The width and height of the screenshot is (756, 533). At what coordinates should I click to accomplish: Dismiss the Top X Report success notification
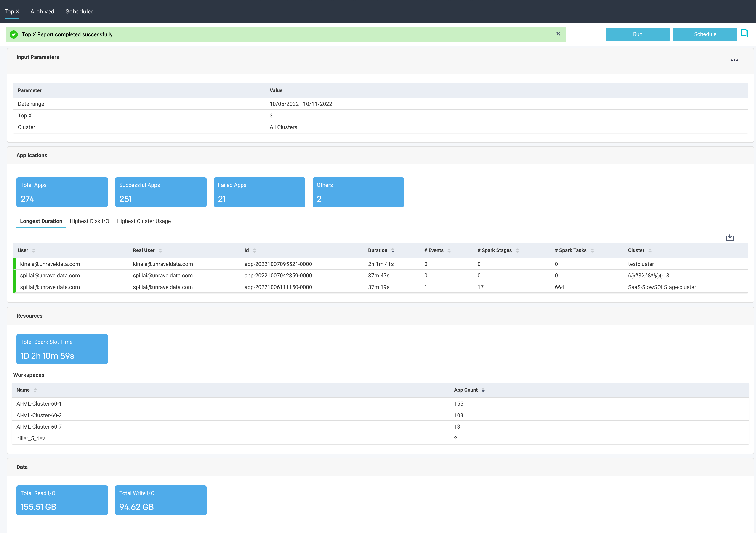point(558,34)
